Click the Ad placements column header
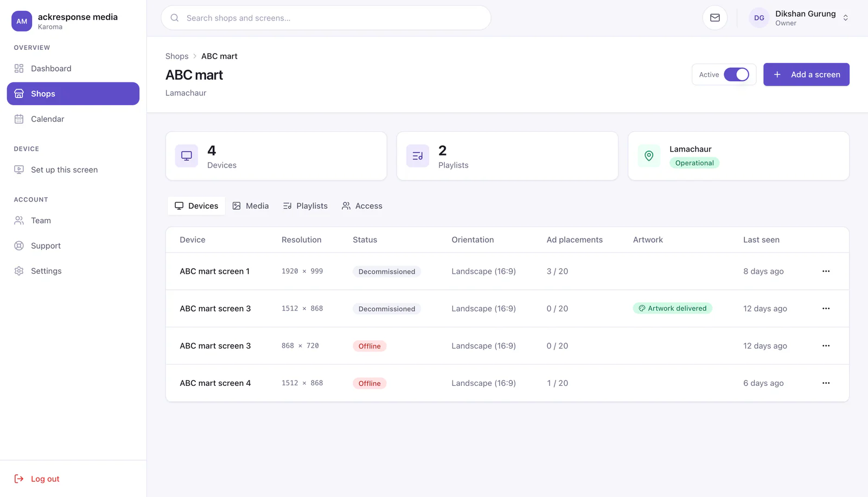This screenshot has width=868, height=497. [x=575, y=240]
